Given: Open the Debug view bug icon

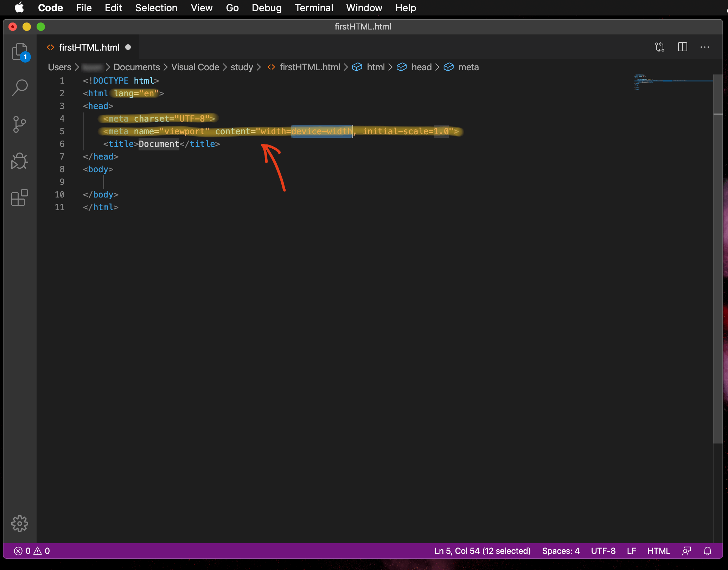Looking at the screenshot, I should pyautogui.click(x=20, y=161).
